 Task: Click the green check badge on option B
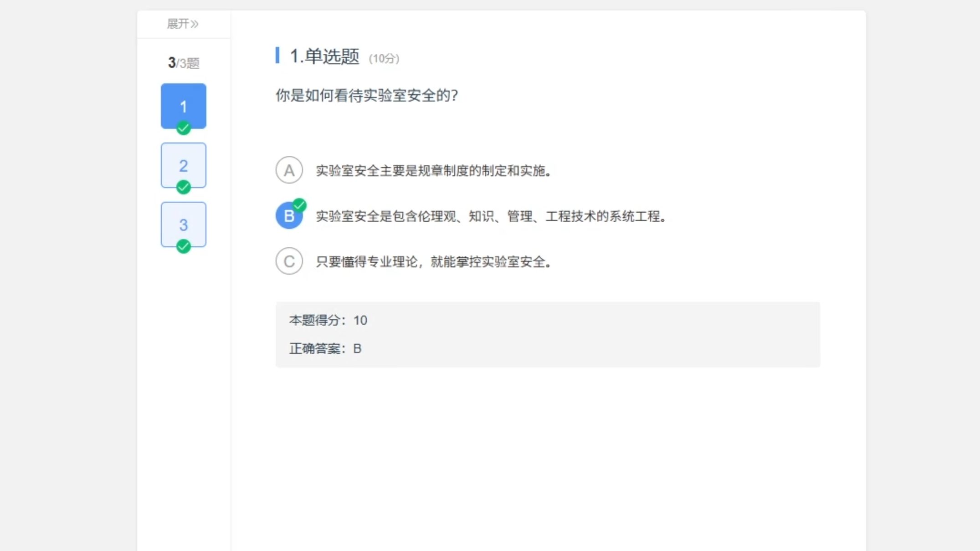[x=299, y=205]
